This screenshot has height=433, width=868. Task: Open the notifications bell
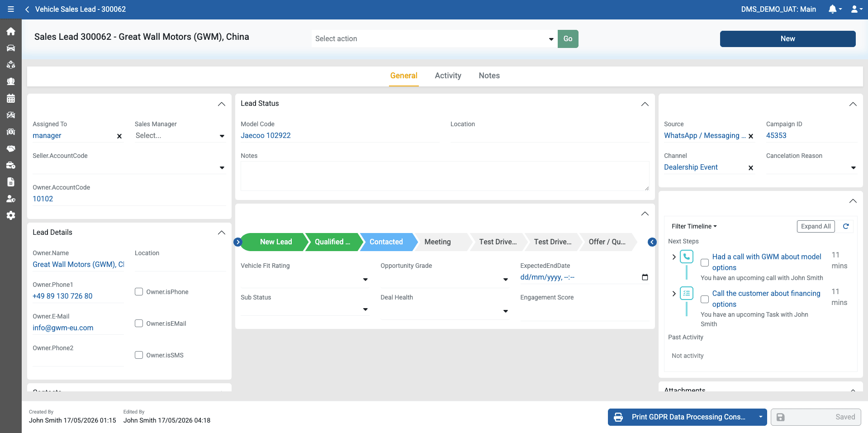click(835, 9)
